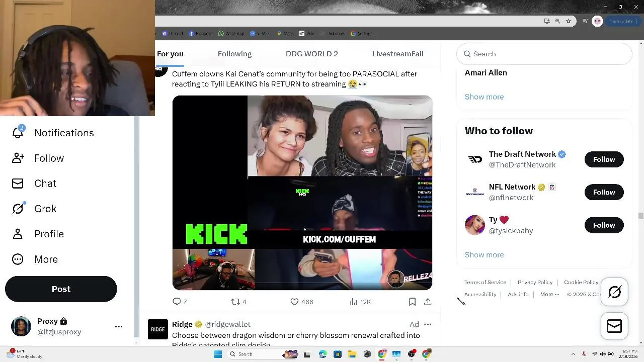Open Chrome profile avatar
The image size is (644, 362).
597,21
